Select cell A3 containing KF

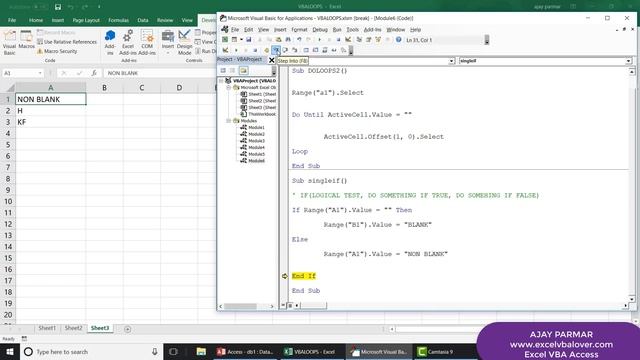51,122
